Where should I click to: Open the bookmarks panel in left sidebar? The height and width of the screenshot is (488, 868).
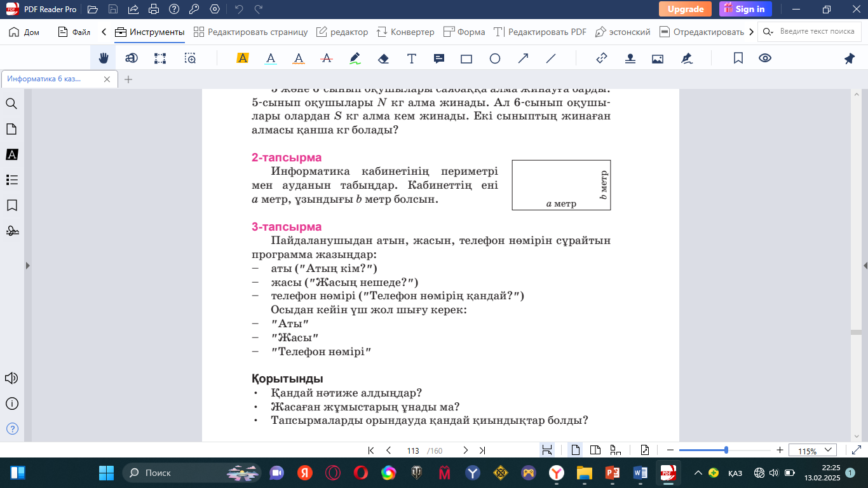[x=11, y=205]
